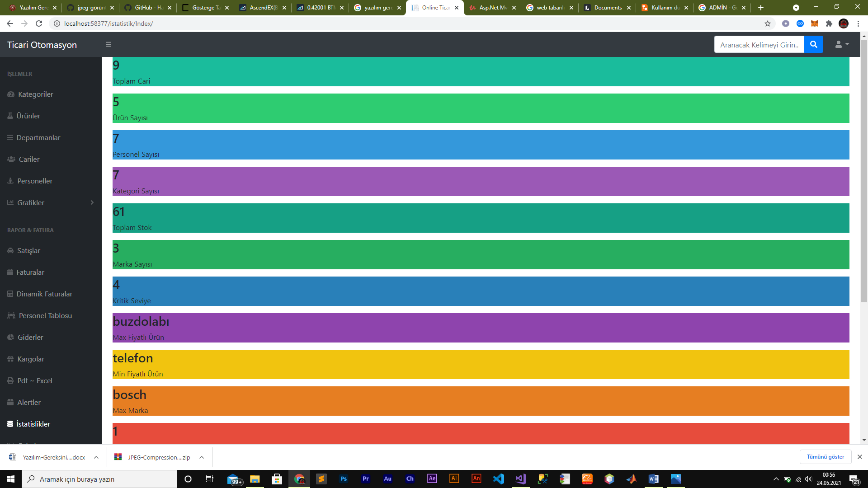Click the page vertical scrollbar thumb
This screenshot has height=488, width=868.
(x=864, y=172)
